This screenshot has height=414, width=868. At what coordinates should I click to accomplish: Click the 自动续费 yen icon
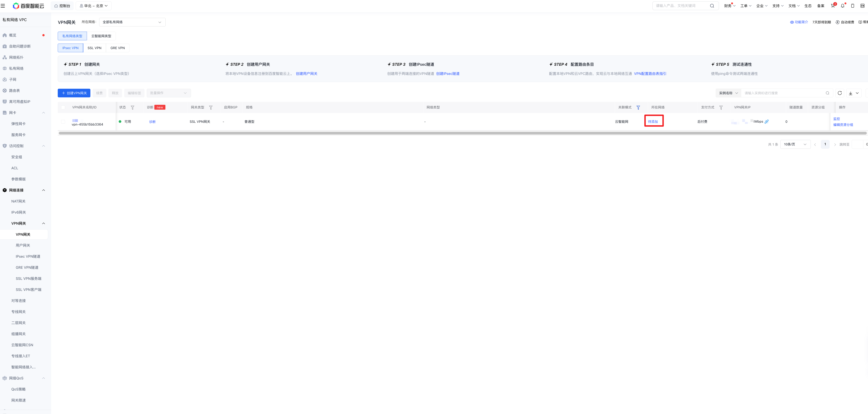tap(837, 22)
